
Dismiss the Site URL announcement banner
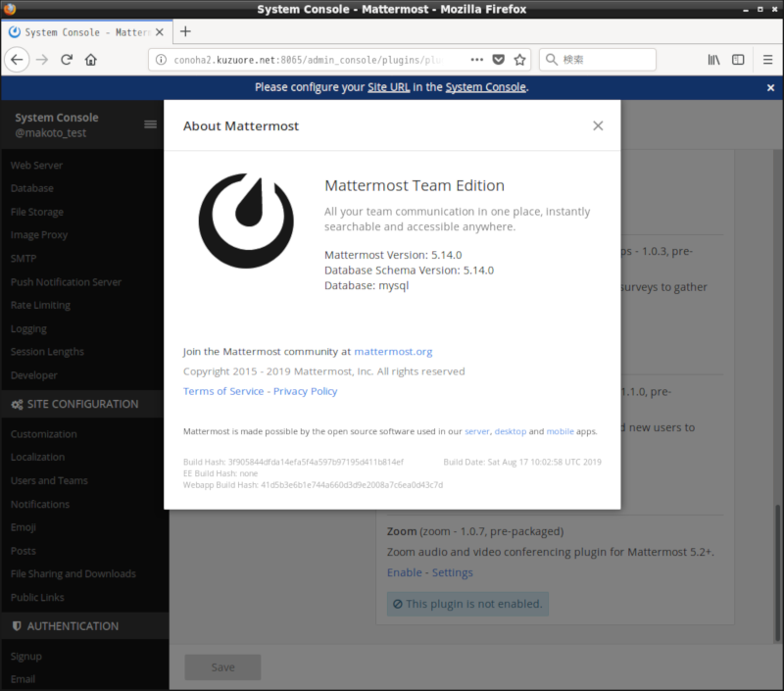click(x=770, y=87)
